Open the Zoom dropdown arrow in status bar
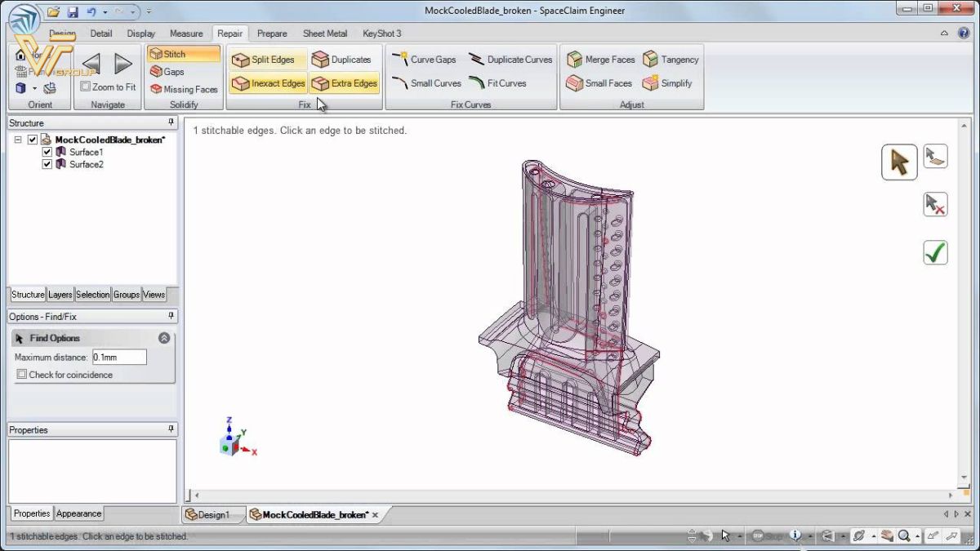The height and width of the screenshot is (551, 980). tap(918, 536)
